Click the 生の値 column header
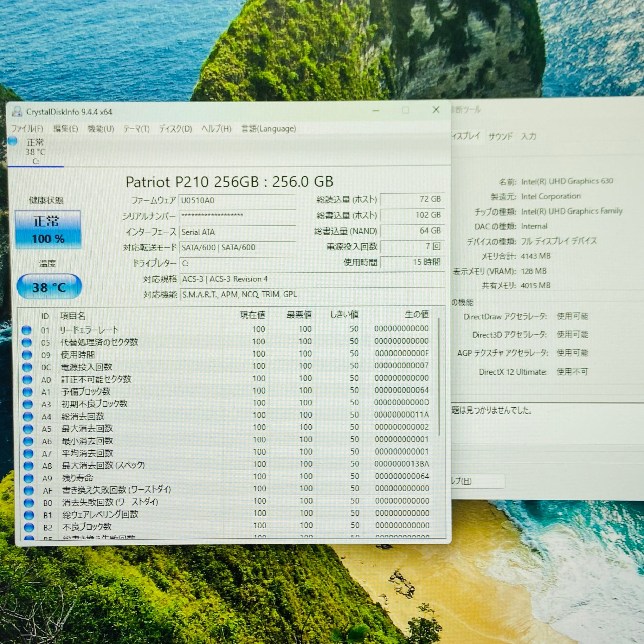644x644 pixels. (x=417, y=315)
